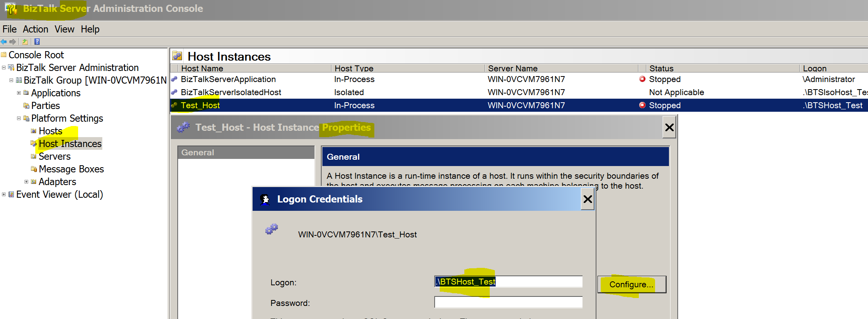
Task: Click the .\BTSHost_Test logon cell in table
Action: coord(833,105)
